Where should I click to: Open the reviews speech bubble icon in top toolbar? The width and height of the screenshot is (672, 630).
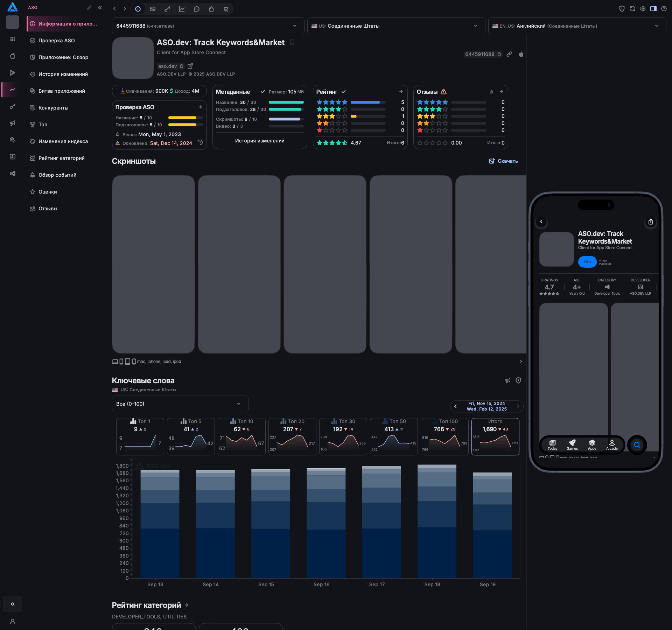(x=197, y=9)
